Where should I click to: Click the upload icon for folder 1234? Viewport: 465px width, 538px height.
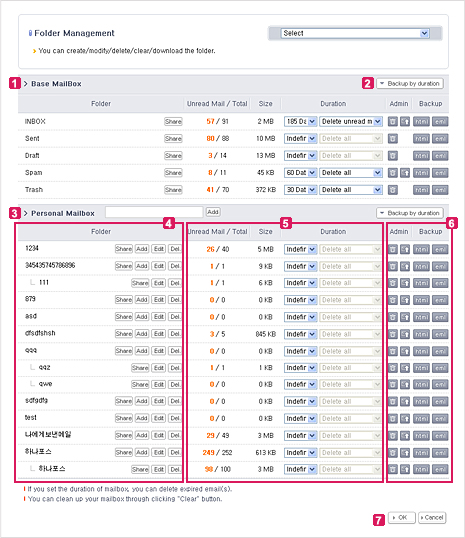pos(405,249)
